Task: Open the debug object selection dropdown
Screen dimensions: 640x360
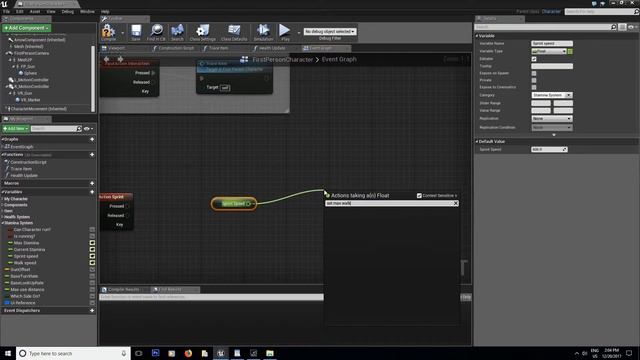Action: tap(330, 31)
